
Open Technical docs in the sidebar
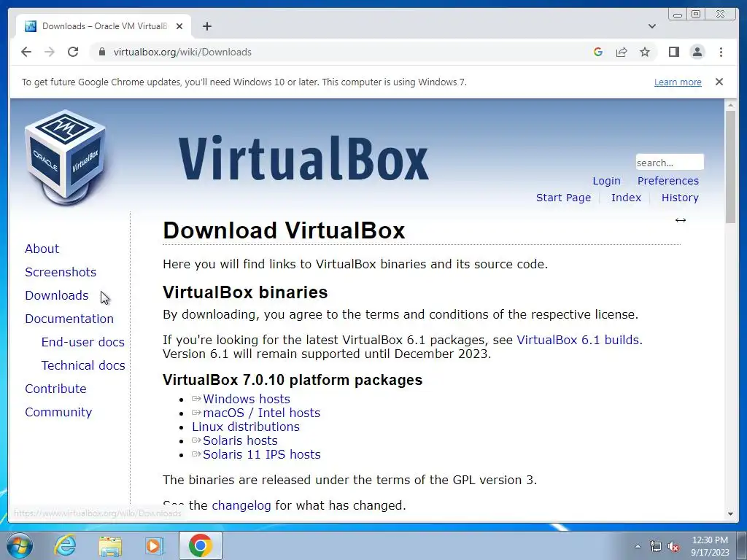click(x=83, y=366)
